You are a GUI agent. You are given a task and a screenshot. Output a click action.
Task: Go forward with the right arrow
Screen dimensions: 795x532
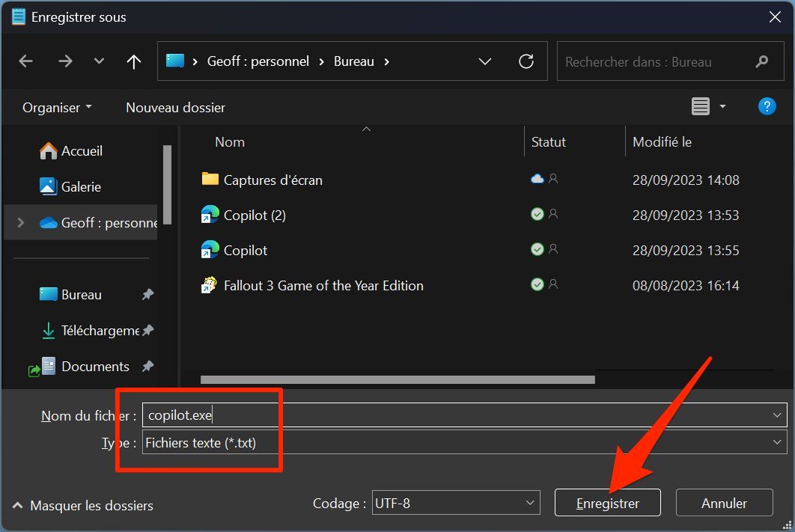(x=65, y=61)
